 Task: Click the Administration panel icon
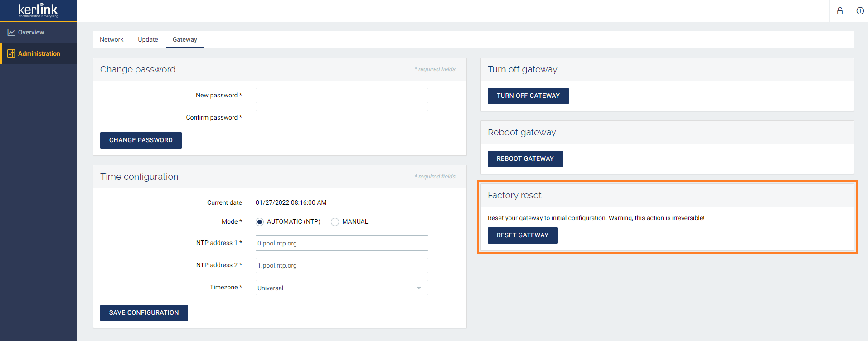coord(11,53)
